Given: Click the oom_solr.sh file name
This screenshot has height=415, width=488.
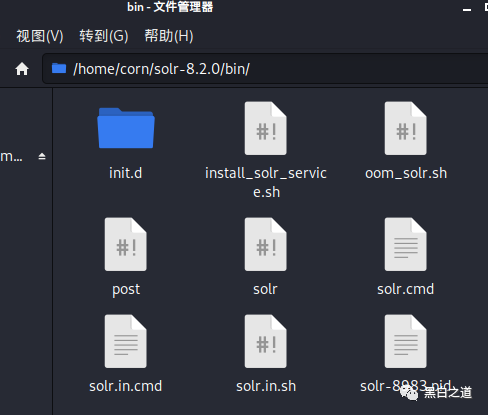Looking at the screenshot, I should [x=406, y=173].
